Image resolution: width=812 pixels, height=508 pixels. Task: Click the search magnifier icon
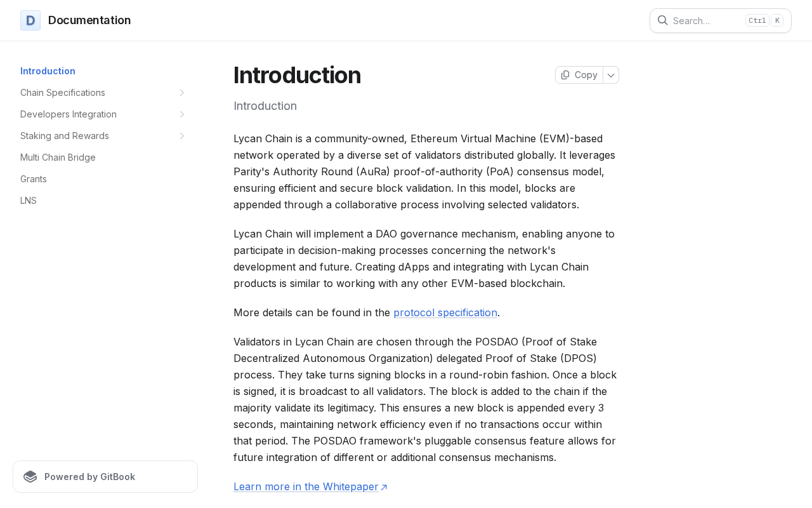(662, 20)
